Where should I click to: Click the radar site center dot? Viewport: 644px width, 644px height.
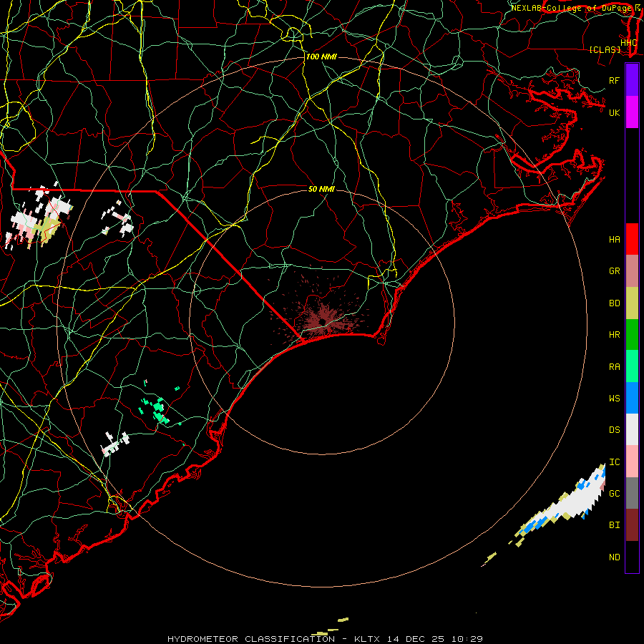pos(323,321)
